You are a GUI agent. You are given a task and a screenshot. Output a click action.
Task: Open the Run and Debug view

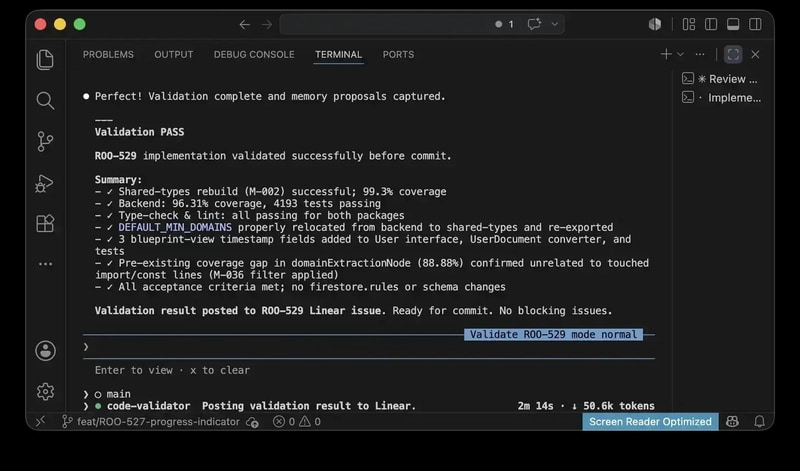point(44,183)
